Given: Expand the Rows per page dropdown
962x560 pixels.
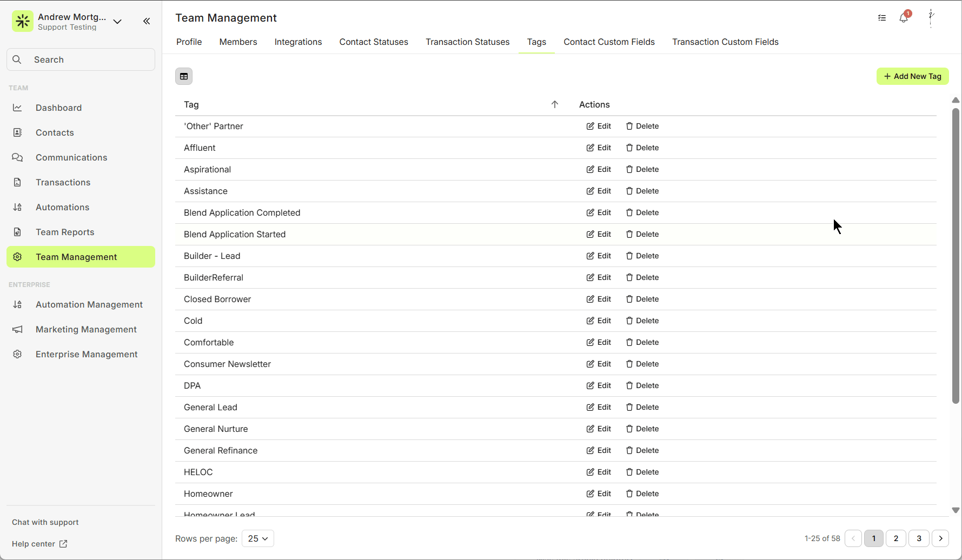Looking at the screenshot, I should click(258, 538).
